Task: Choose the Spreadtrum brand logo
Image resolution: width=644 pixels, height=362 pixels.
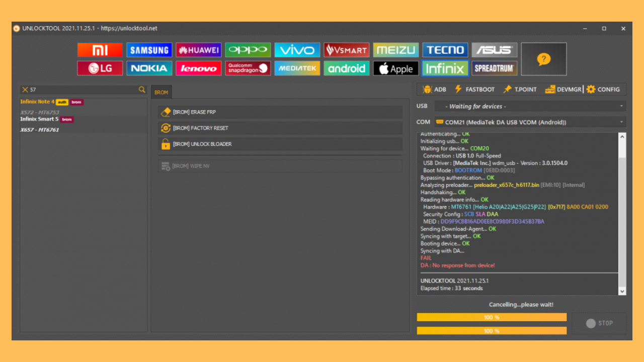Action: coord(494,68)
